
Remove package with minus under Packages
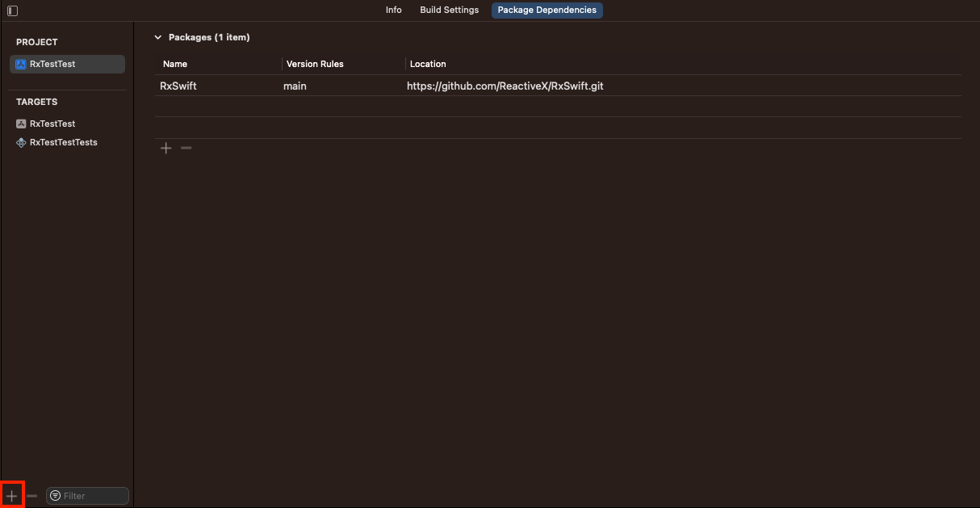(186, 148)
